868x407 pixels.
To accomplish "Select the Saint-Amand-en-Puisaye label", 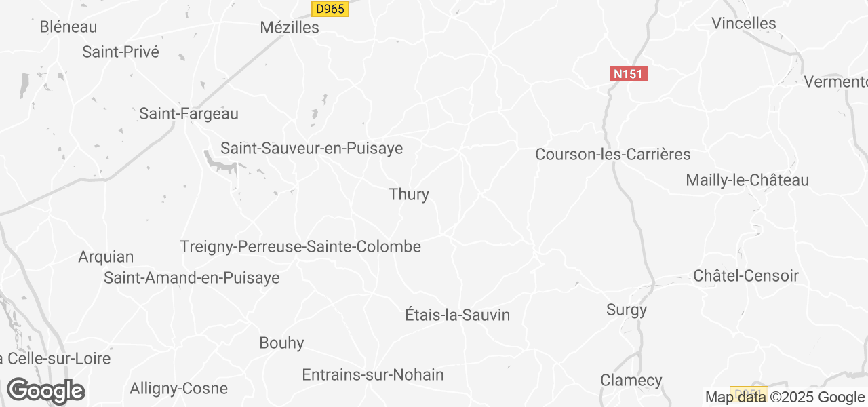I will click(x=191, y=278).
